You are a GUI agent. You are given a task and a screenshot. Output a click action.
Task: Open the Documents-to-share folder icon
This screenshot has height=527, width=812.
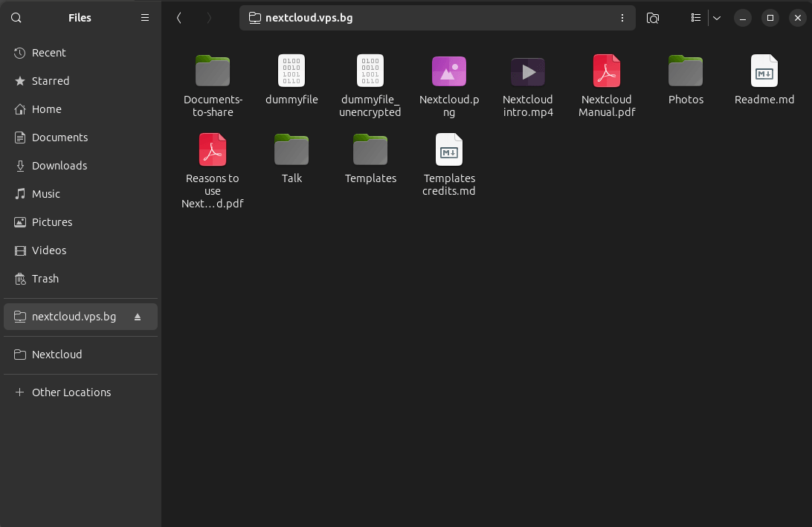point(213,71)
